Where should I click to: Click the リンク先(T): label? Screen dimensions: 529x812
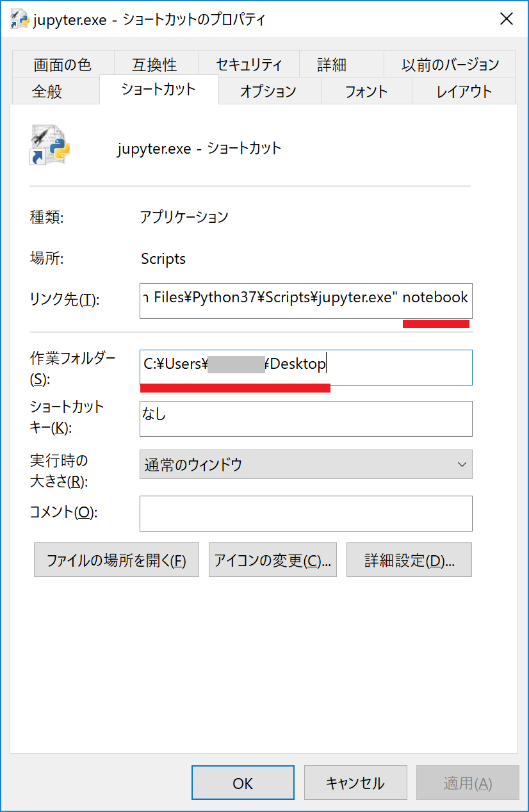pyautogui.click(x=65, y=300)
